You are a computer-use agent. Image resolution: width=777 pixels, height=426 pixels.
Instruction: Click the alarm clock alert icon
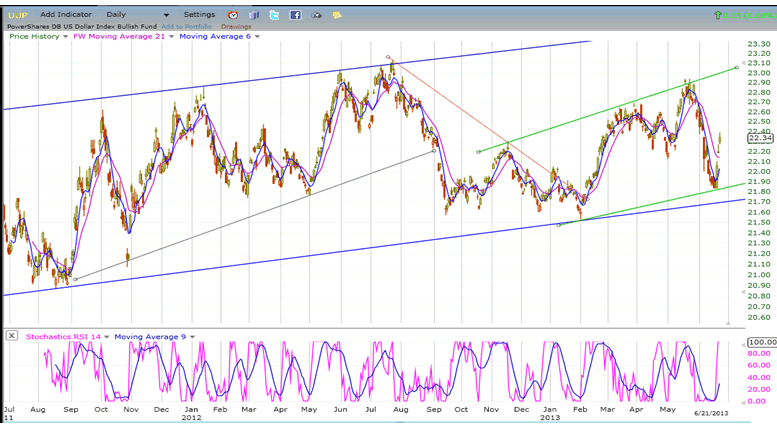coord(233,15)
